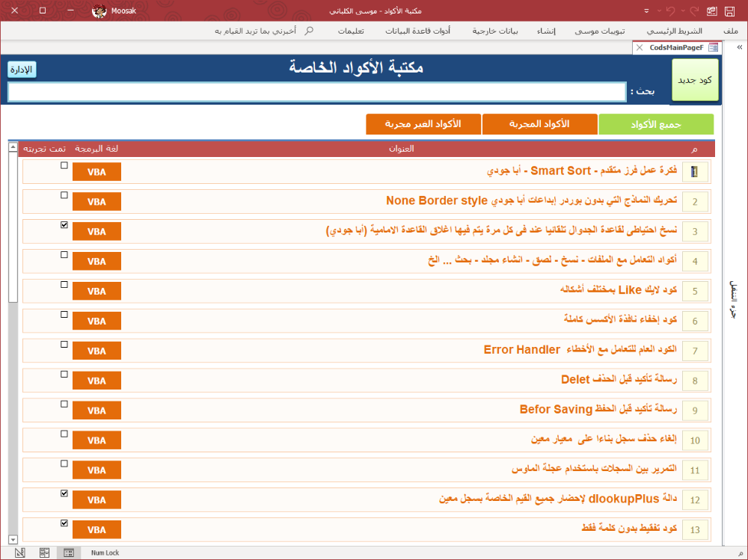Click the لغة البرمجة column header
748x560 pixels.
(x=96, y=149)
